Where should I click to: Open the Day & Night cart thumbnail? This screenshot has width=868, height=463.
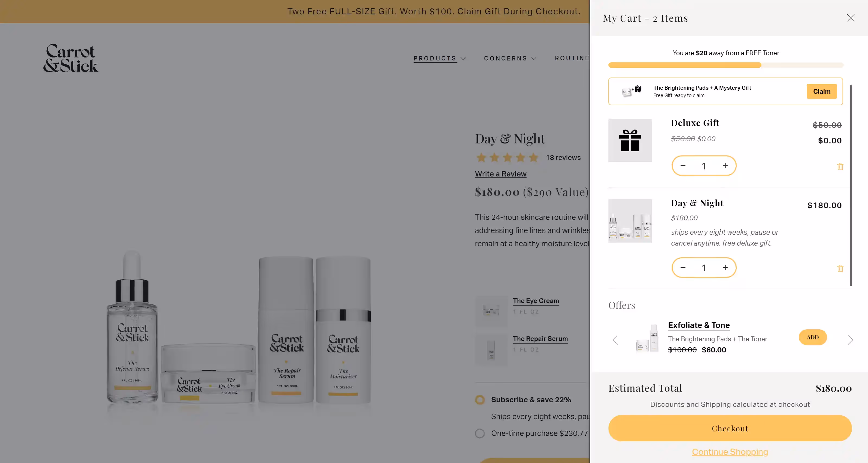click(630, 221)
